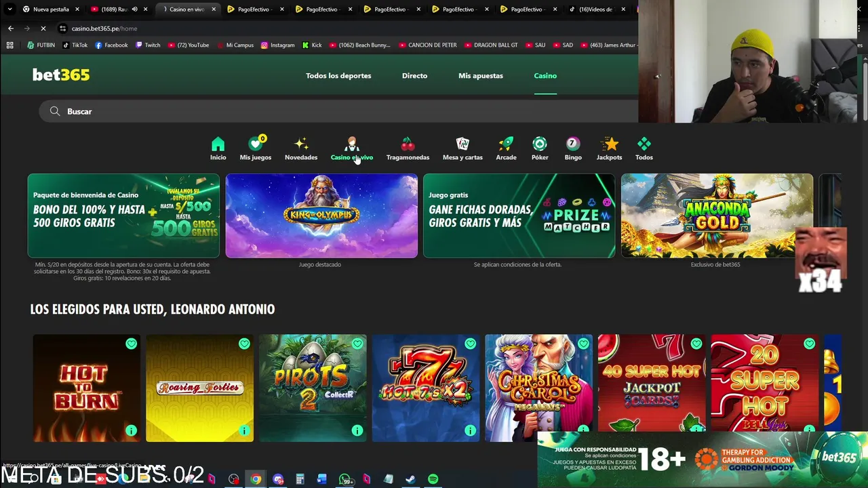868x488 pixels.
Task: Favorite 20 Super Hot Bell Link
Action: tap(810, 344)
